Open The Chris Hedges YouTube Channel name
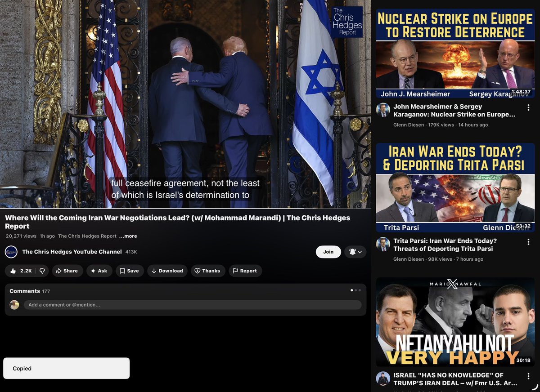The image size is (540, 392). [72, 252]
